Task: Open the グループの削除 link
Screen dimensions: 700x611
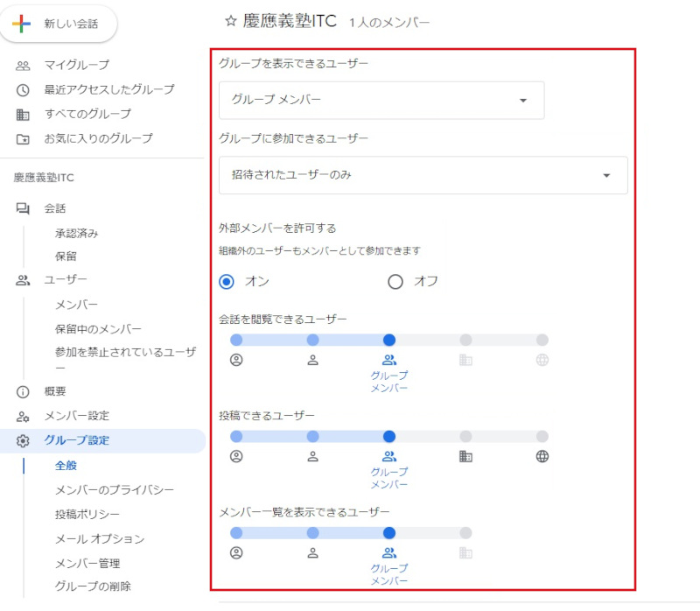Action: [x=93, y=586]
